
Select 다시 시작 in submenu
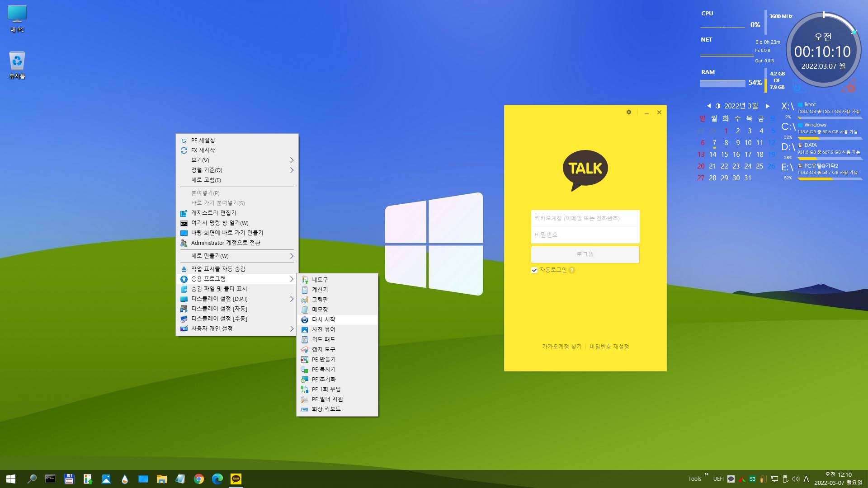(x=337, y=319)
